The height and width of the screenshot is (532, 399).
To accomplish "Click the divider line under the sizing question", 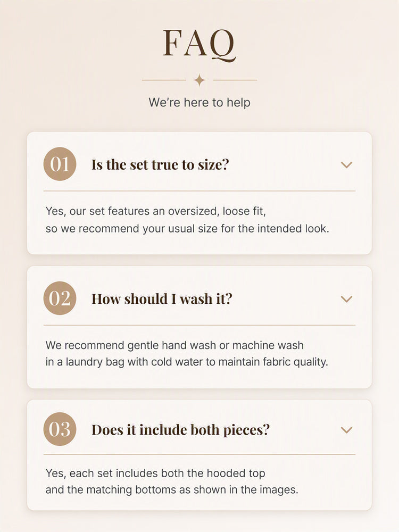I will [199, 191].
